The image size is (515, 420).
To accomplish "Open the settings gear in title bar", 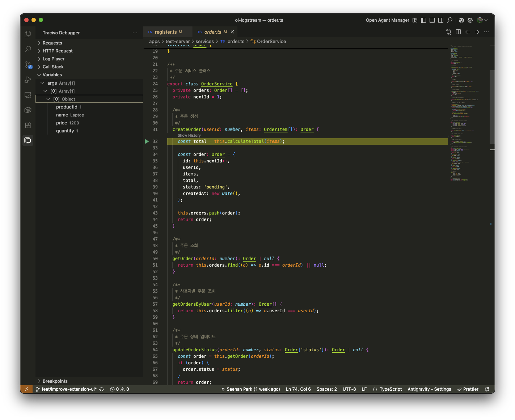I will (470, 20).
